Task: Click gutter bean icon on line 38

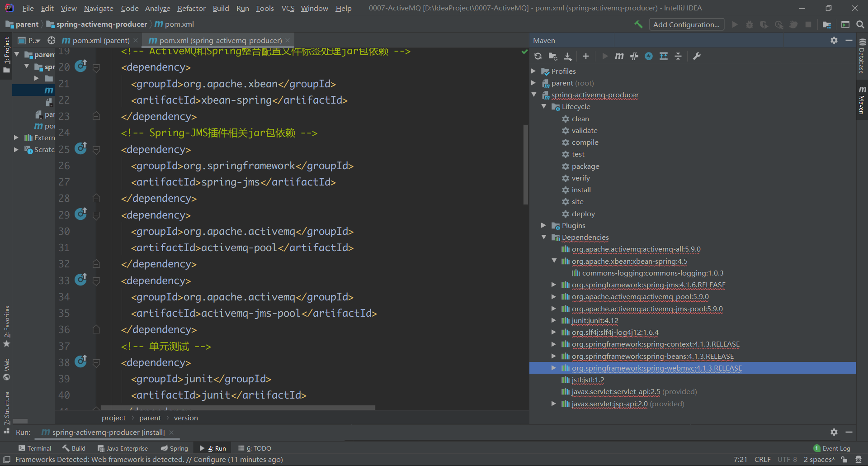Action: pyautogui.click(x=81, y=361)
